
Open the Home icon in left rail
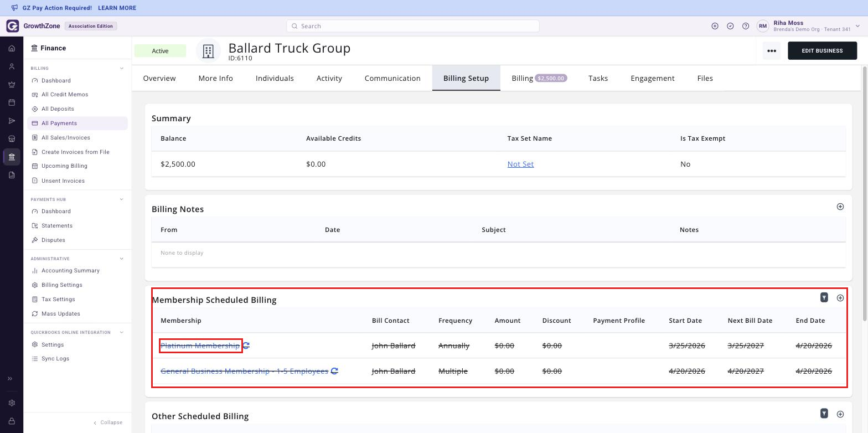[x=12, y=48]
